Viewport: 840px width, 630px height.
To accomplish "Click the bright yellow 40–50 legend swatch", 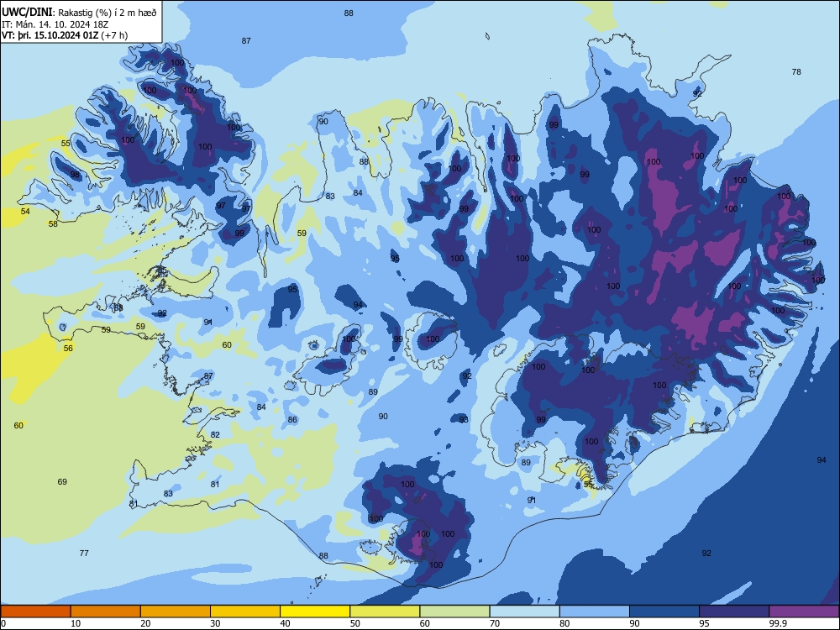I will point(315,612).
